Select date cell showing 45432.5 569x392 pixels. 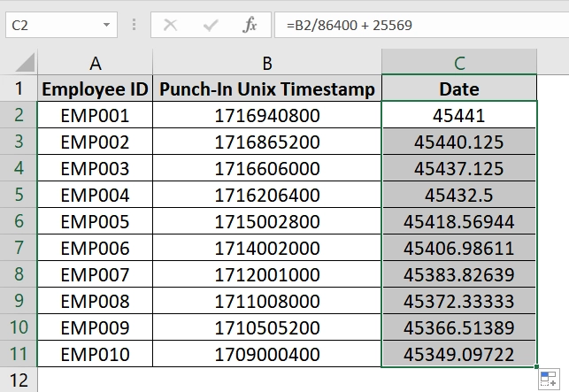click(459, 195)
